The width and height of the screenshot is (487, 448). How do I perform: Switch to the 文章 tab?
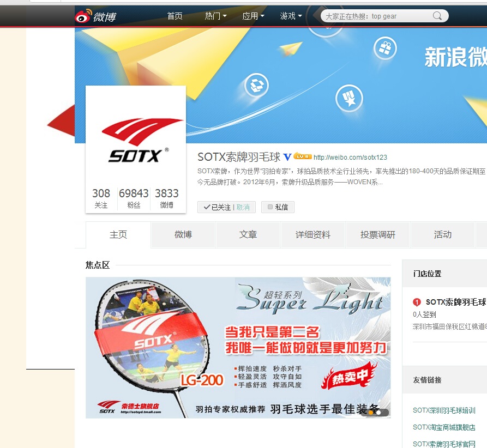[248, 235]
